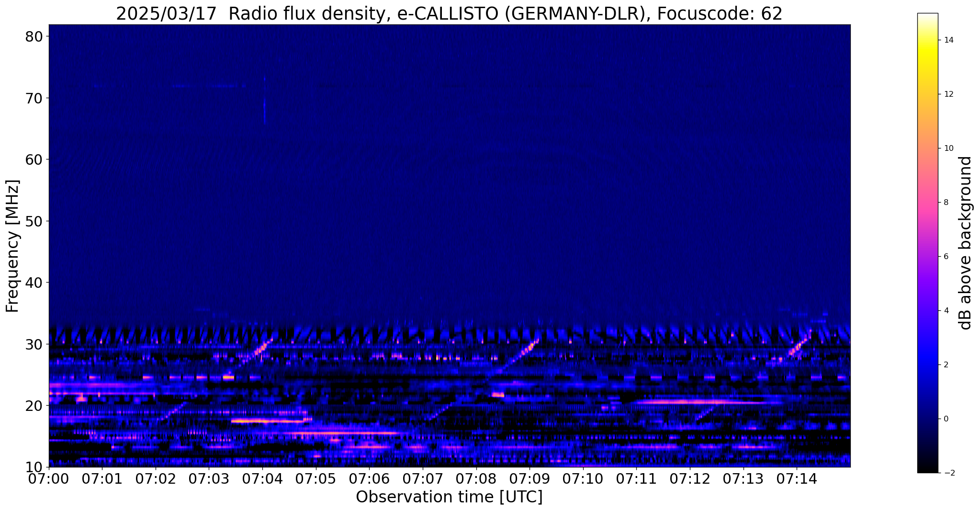Click the colorbar tick label 6

click(x=946, y=257)
